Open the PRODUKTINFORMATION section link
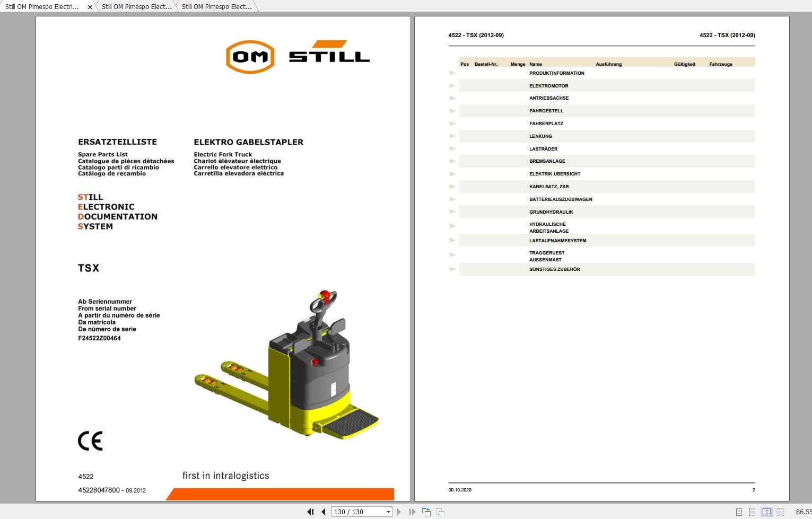The width and height of the screenshot is (812, 519). click(x=556, y=73)
